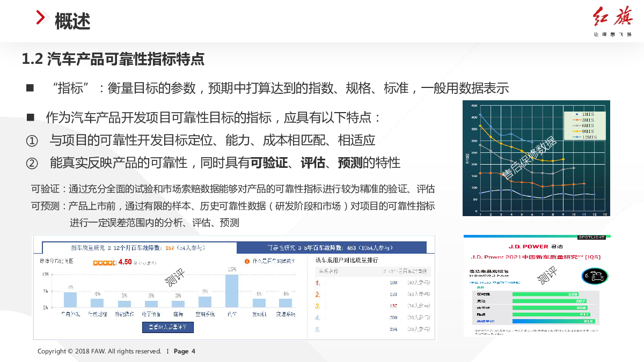The image size is (644, 362).
Task: Click the tallest 15% bar in the bar chart
Action: pos(232,291)
